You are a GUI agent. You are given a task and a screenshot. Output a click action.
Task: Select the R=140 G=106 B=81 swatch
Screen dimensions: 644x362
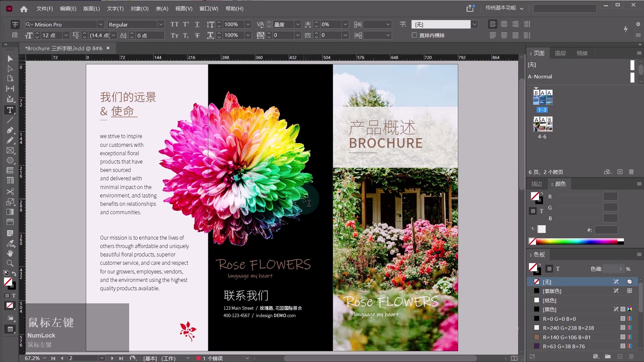click(567, 337)
